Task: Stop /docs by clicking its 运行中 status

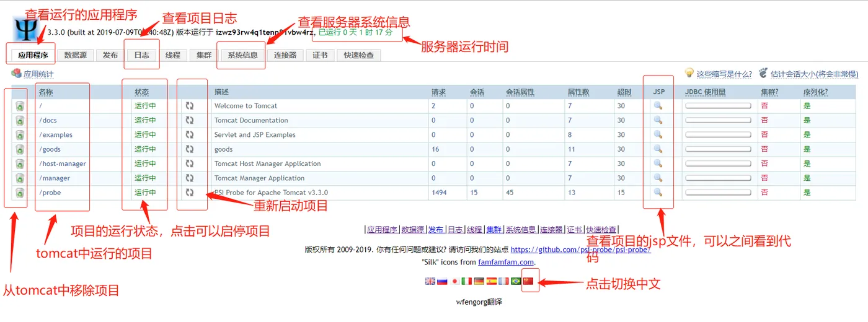Action: pyautogui.click(x=145, y=120)
